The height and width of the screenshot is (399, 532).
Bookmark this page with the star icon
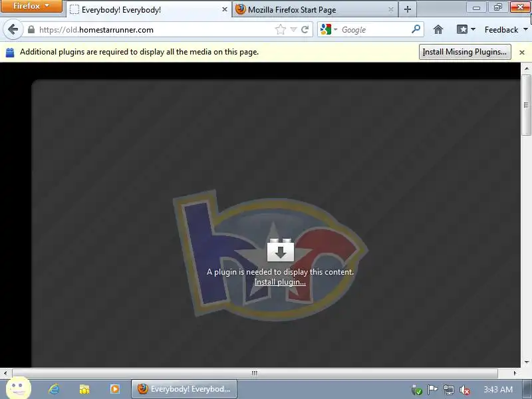[x=280, y=29]
